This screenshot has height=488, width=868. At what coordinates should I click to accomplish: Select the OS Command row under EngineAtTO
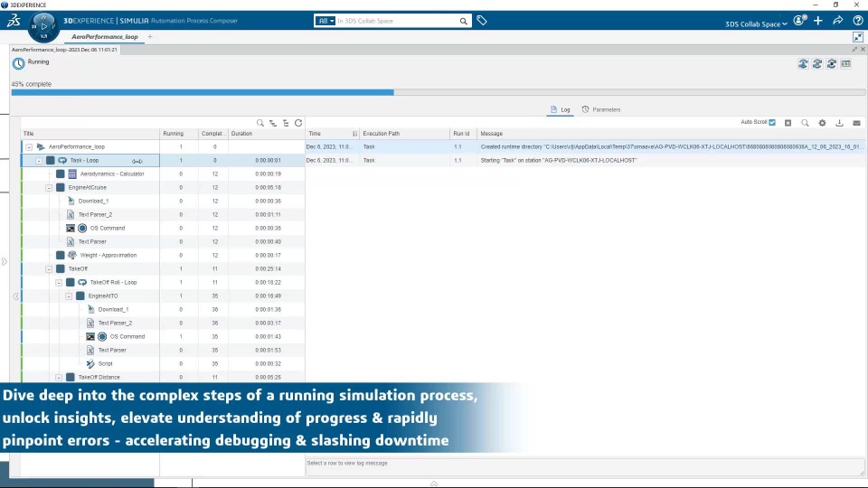[x=163, y=336]
